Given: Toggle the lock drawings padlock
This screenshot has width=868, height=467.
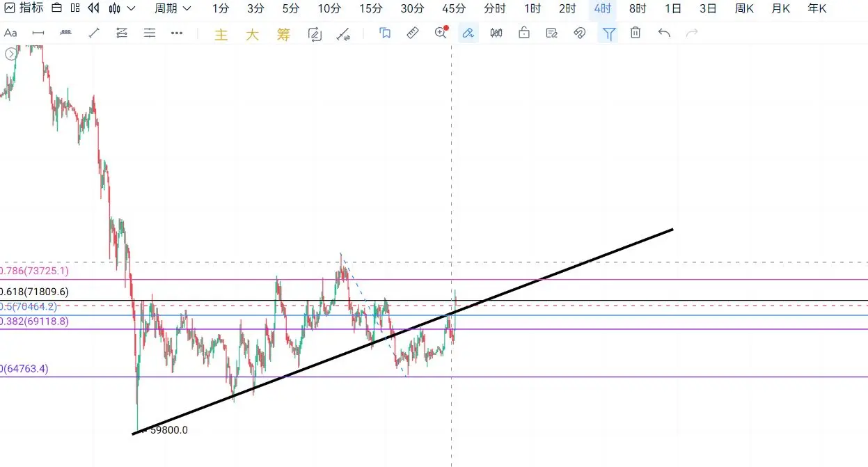Looking at the screenshot, I should click(x=524, y=33).
